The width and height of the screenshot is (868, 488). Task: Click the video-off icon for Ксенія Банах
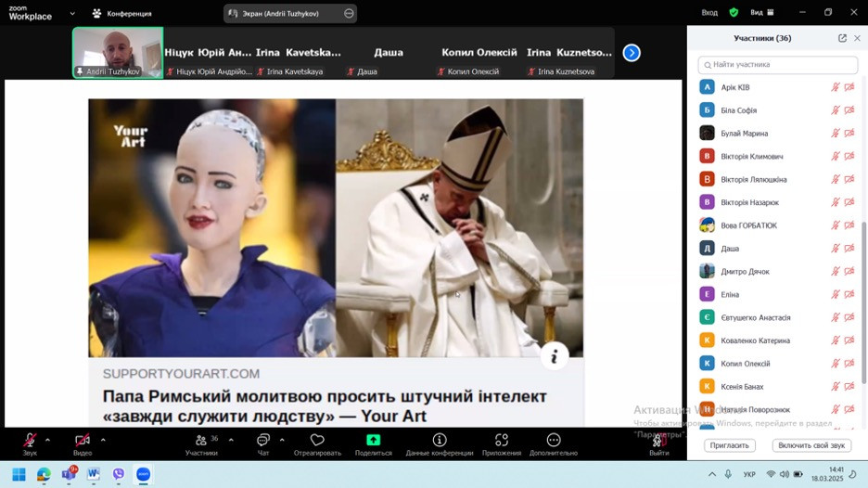pyautogui.click(x=849, y=387)
